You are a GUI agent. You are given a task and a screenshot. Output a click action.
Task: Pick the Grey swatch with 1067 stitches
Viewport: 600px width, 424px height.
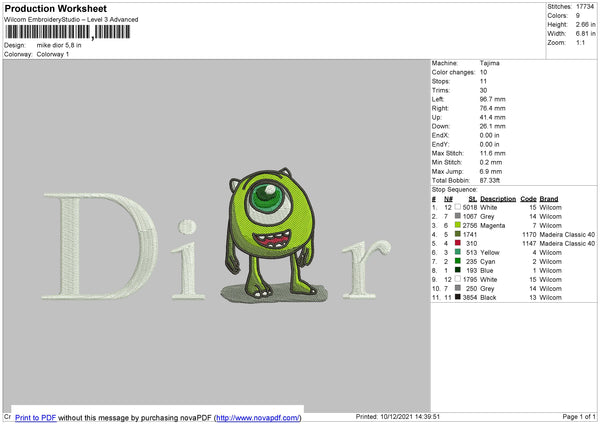tap(458, 216)
